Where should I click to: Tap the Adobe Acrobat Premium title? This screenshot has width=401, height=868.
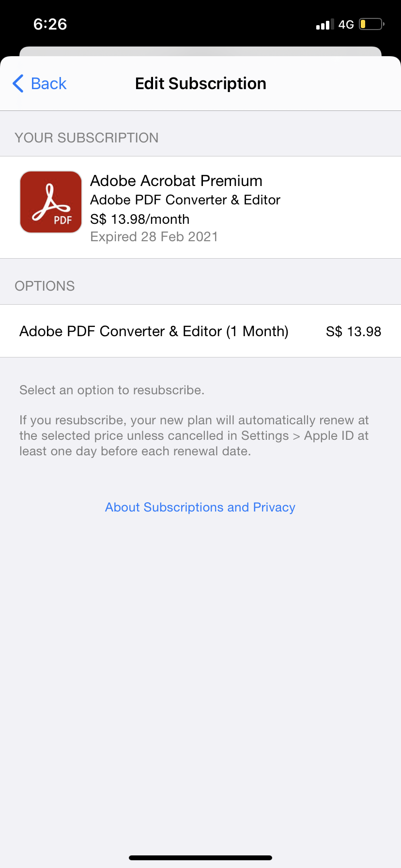click(x=176, y=181)
